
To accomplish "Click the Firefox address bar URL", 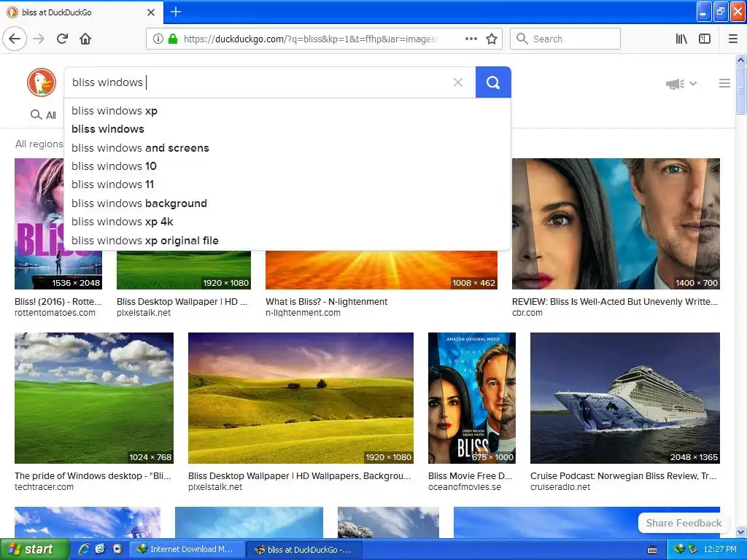I will point(309,39).
